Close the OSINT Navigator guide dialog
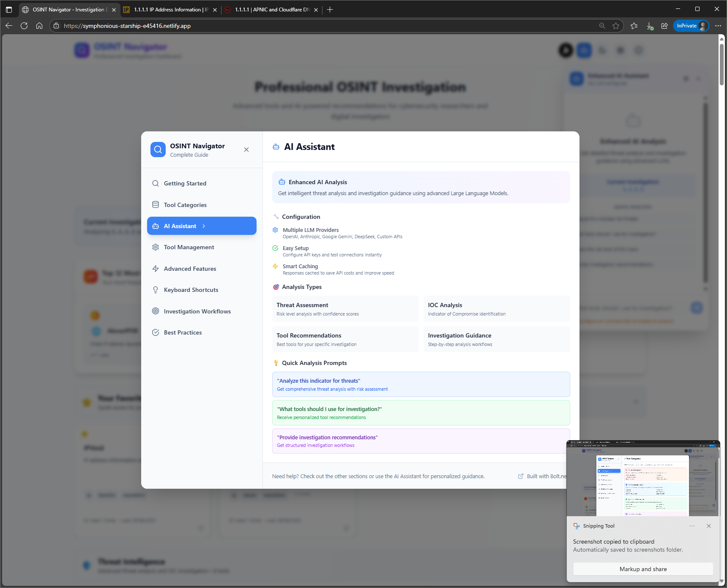This screenshot has height=588, width=727. point(246,150)
